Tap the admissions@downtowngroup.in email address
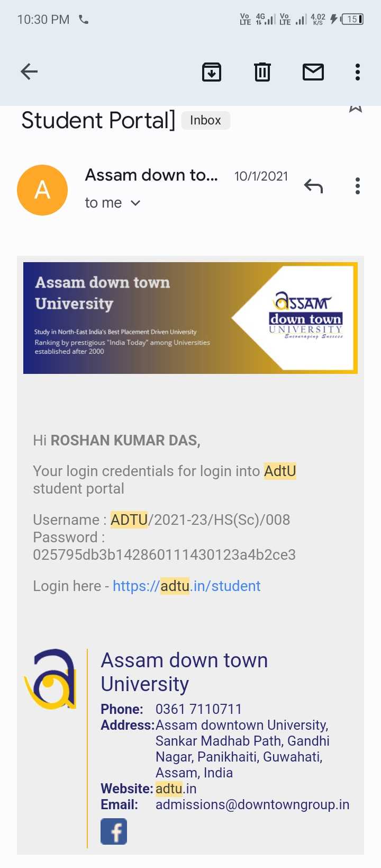Image resolution: width=381 pixels, height=868 pixels. click(x=252, y=804)
